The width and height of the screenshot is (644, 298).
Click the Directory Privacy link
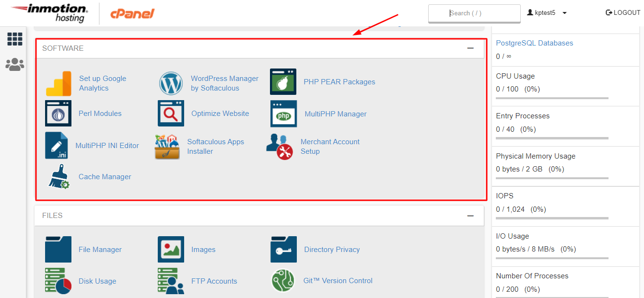click(332, 250)
